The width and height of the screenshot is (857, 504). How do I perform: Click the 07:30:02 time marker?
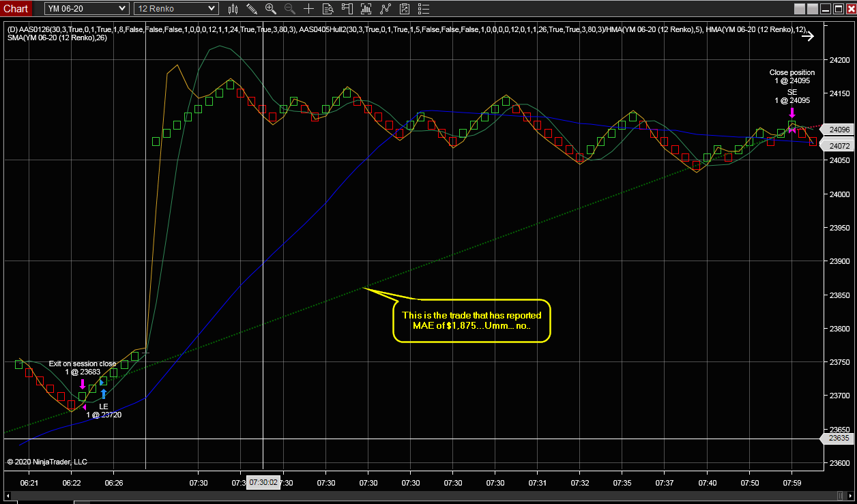(x=263, y=482)
